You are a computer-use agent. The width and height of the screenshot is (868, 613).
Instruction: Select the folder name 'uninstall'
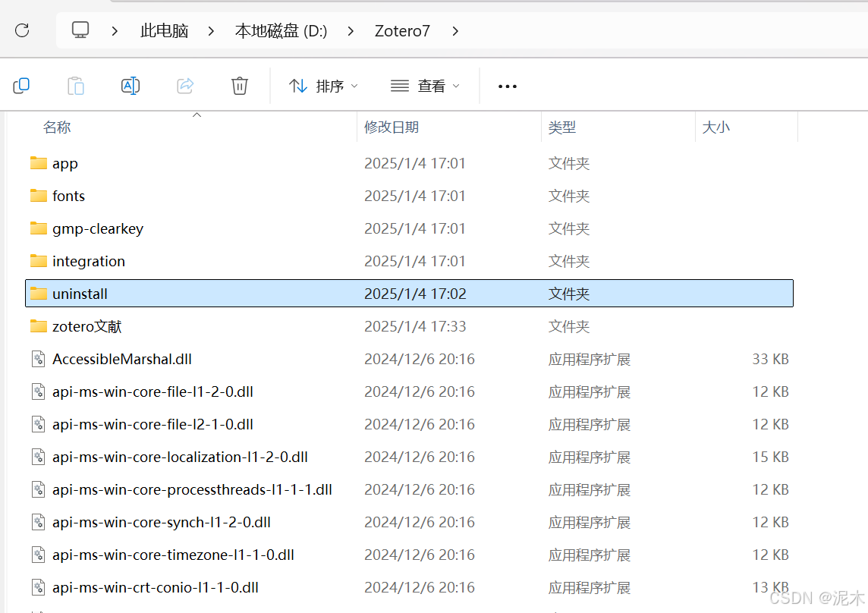tap(80, 294)
